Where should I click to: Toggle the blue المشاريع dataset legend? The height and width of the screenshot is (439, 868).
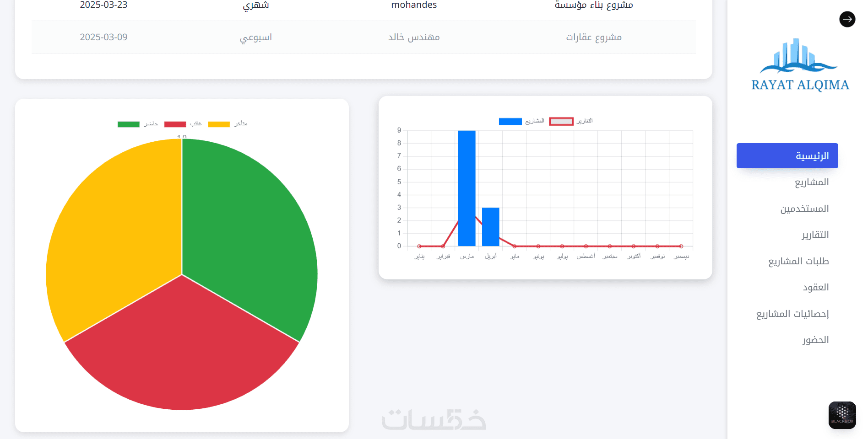pyautogui.click(x=521, y=121)
